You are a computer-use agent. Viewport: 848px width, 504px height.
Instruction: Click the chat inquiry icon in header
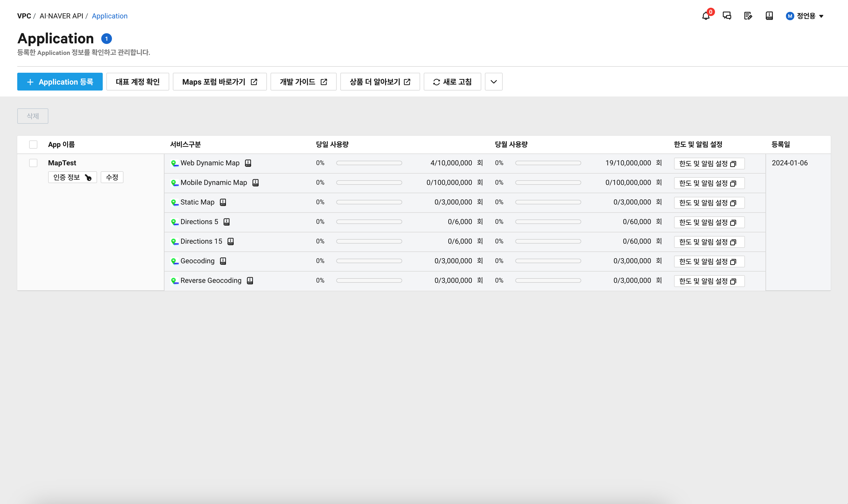point(727,16)
